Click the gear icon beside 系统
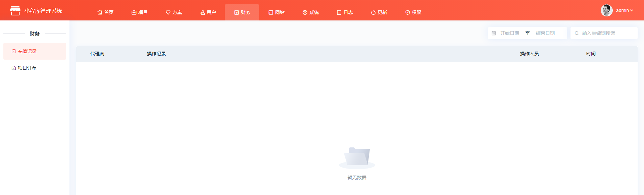 [x=305, y=12]
